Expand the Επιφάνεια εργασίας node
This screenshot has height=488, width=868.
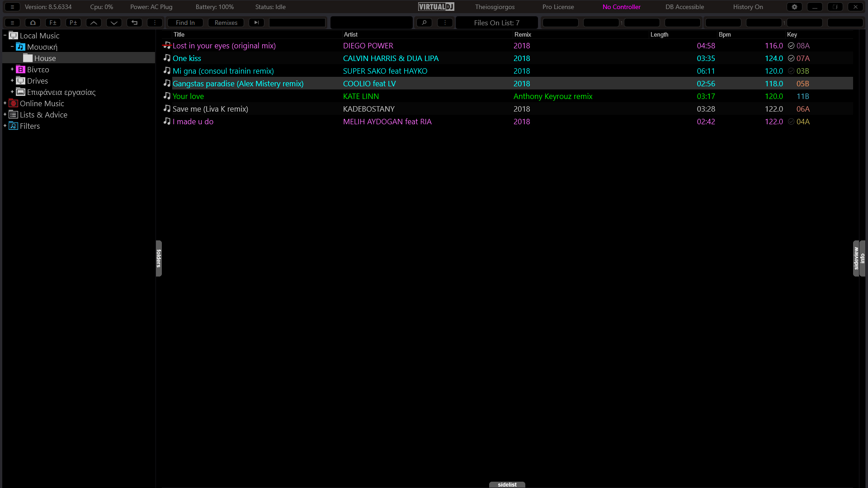[12, 91]
